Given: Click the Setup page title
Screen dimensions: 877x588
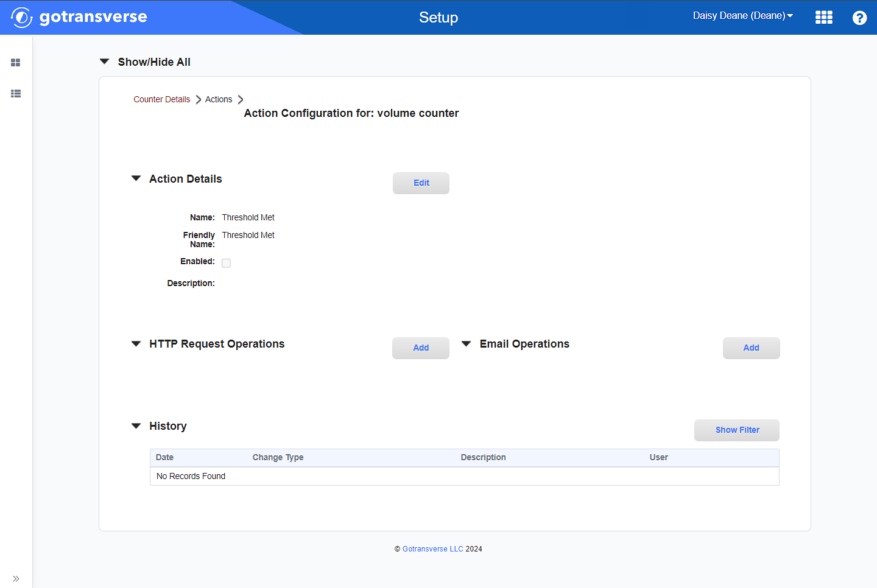Looking at the screenshot, I should point(438,18).
